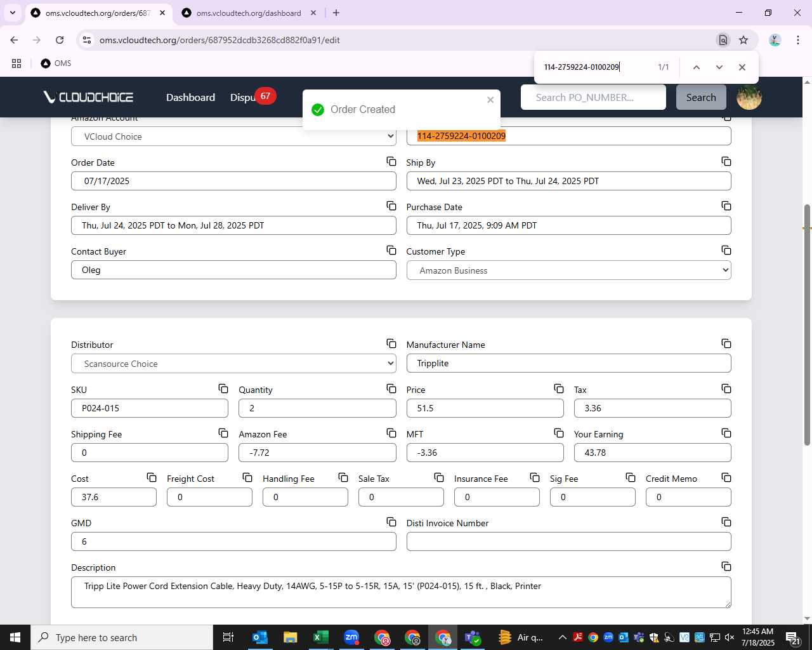Click the Contact Buyer Oleg field
The height and width of the screenshot is (650, 812).
pyautogui.click(x=233, y=270)
